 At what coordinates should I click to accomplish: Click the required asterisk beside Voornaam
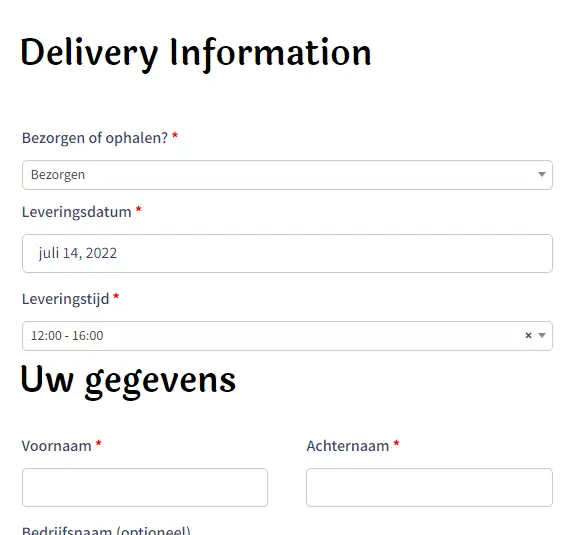point(99,443)
